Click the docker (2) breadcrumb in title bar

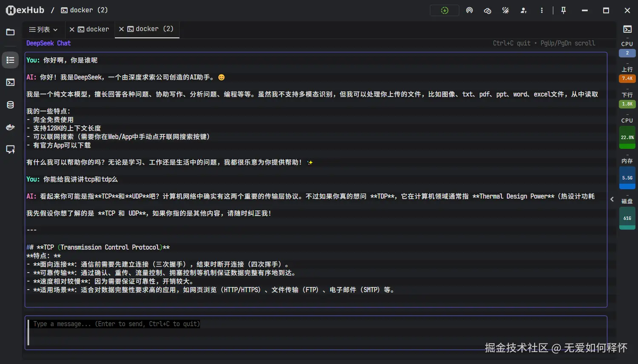point(84,10)
